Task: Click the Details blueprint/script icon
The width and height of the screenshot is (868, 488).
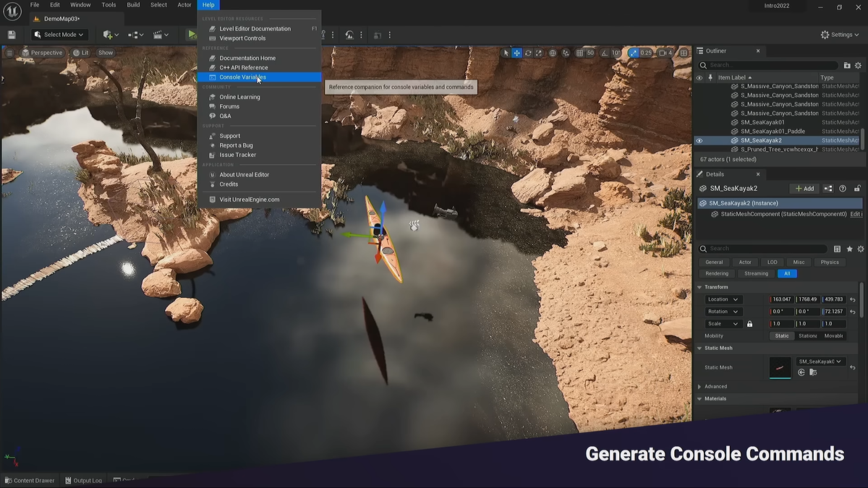Action: click(828, 189)
